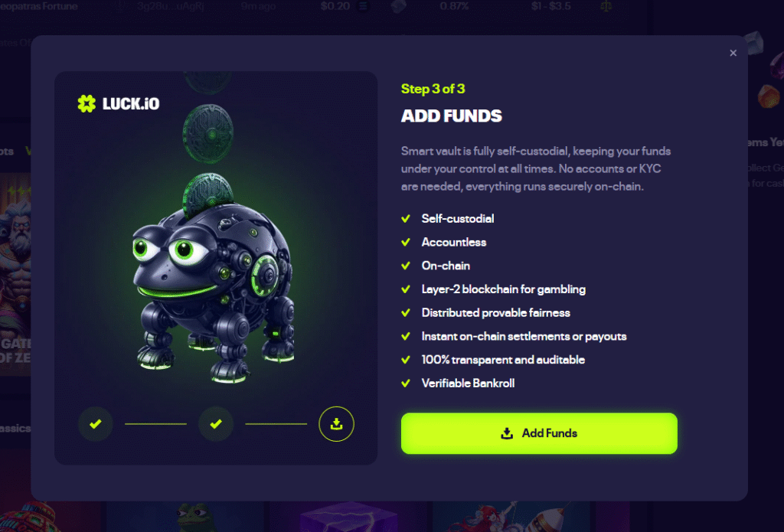The image size is (784, 532).
Task: Select the first completed step checkmark circle
Action: point(96,424)
